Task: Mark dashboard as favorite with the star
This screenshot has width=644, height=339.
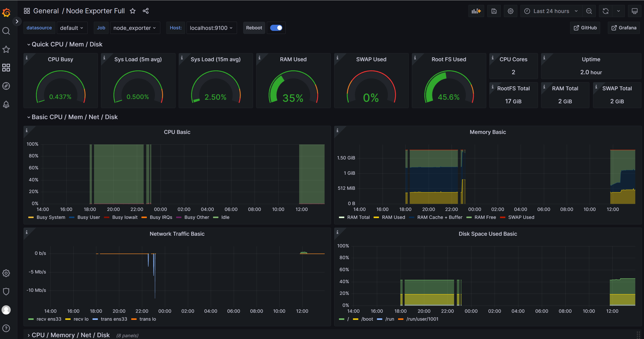Action: (x=133, y=11)
